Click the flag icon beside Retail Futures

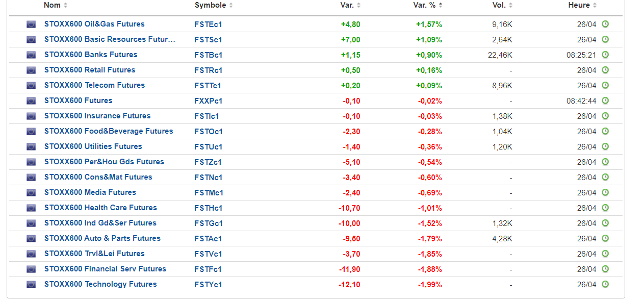coord(31,70)
